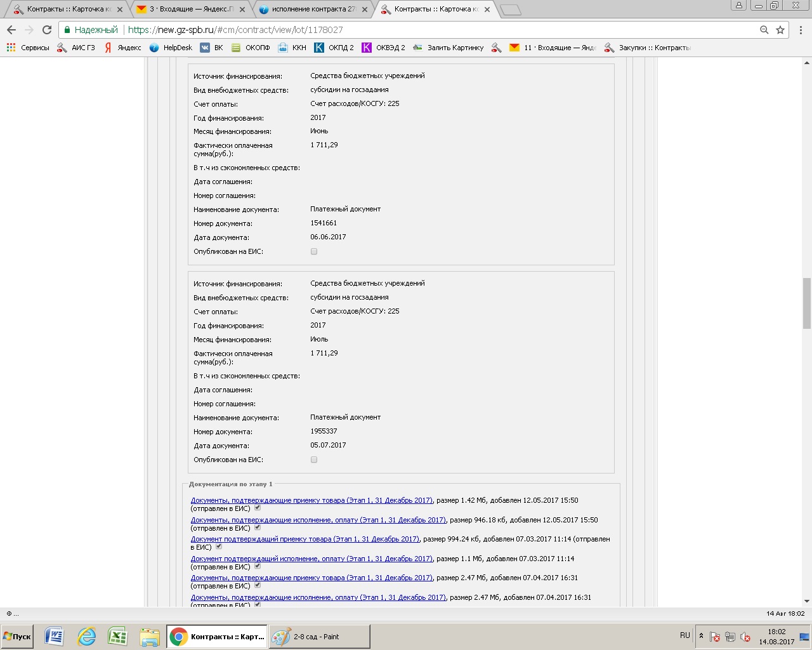Viewport: 812px width, 650px height.
Task: Click the Надежный secure site indicator
Action: click(x=91, y=30)
